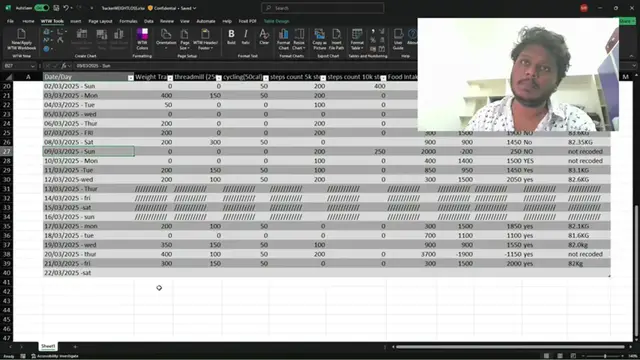The image size is (640, 360).
Task: Click the Undo icon
Action: point(66,8)
